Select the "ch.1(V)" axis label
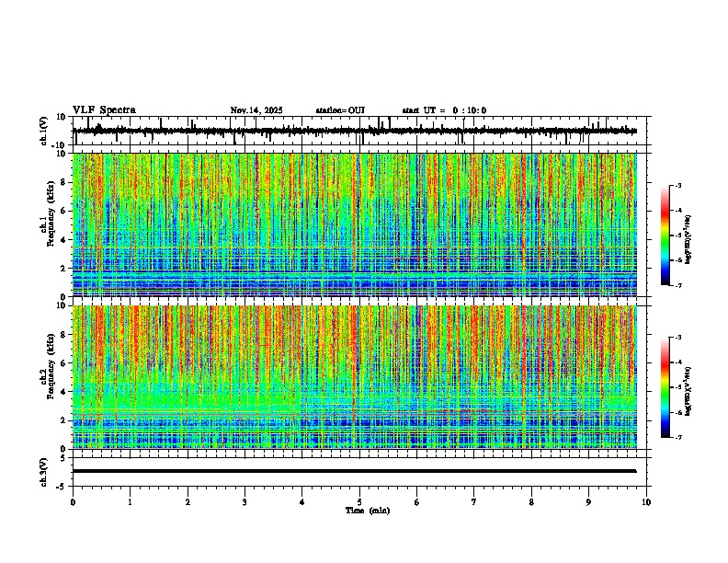 pos(44,131)
